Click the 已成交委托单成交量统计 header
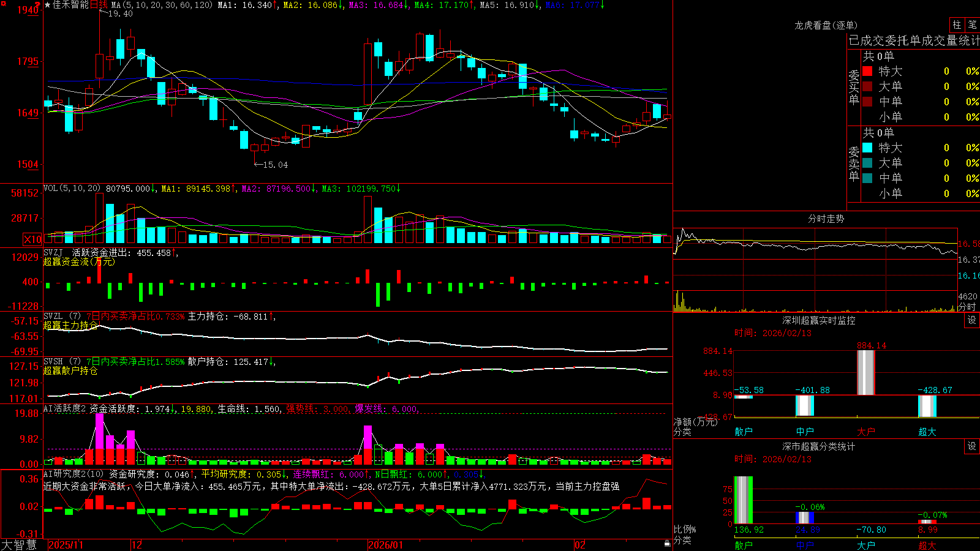Screen dimensions: 980x551 (x=914, y=40)
